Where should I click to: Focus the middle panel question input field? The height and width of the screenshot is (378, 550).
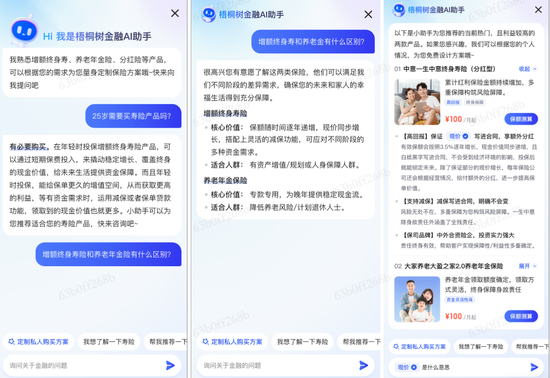(286, 365)
